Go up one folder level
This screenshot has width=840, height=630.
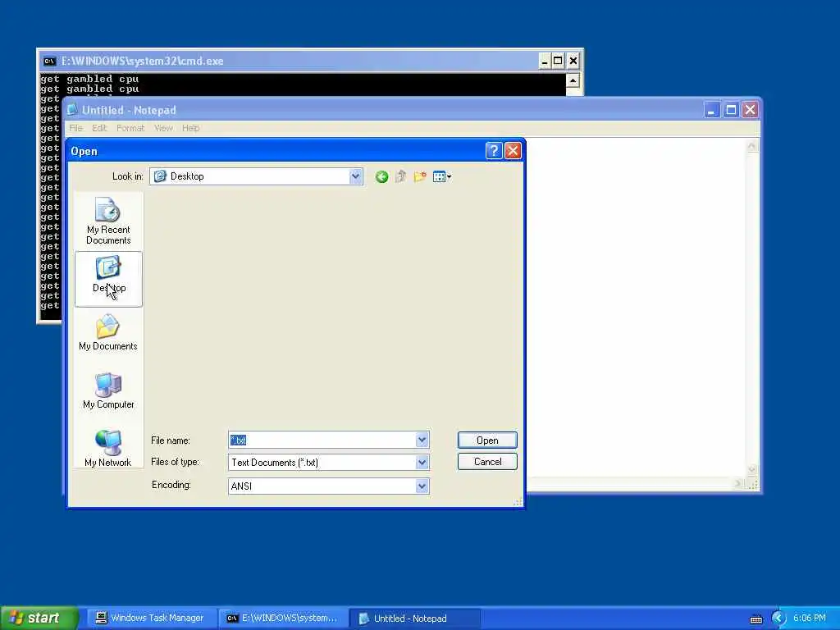(x=400, y=177)
